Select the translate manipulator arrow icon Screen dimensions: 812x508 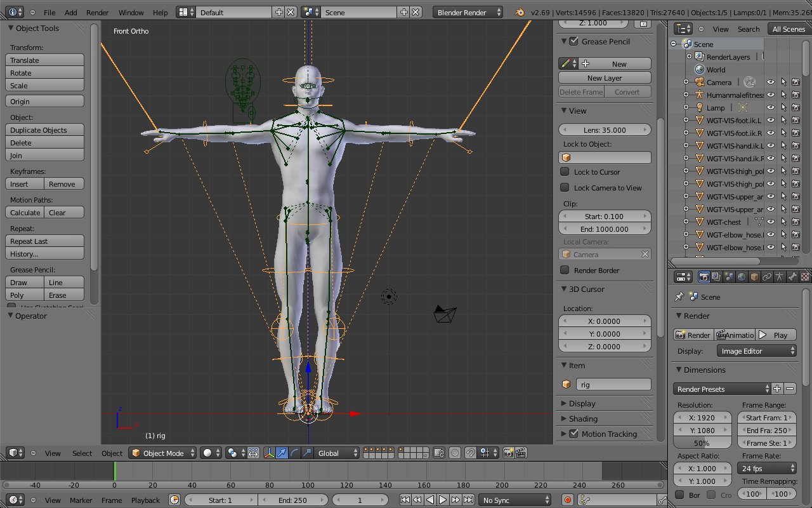pyautogui.click(x=282, y=453)
